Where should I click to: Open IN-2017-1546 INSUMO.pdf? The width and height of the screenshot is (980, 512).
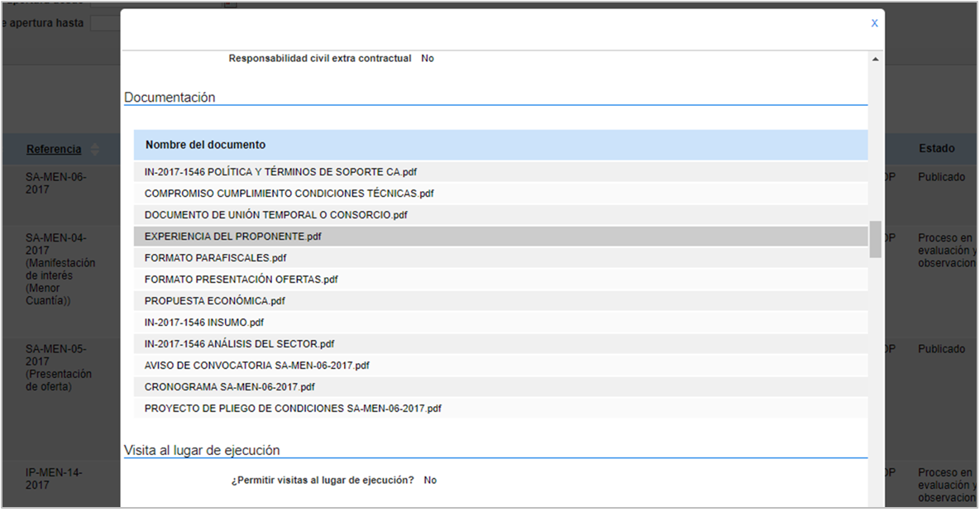click(x=203, y=322)
